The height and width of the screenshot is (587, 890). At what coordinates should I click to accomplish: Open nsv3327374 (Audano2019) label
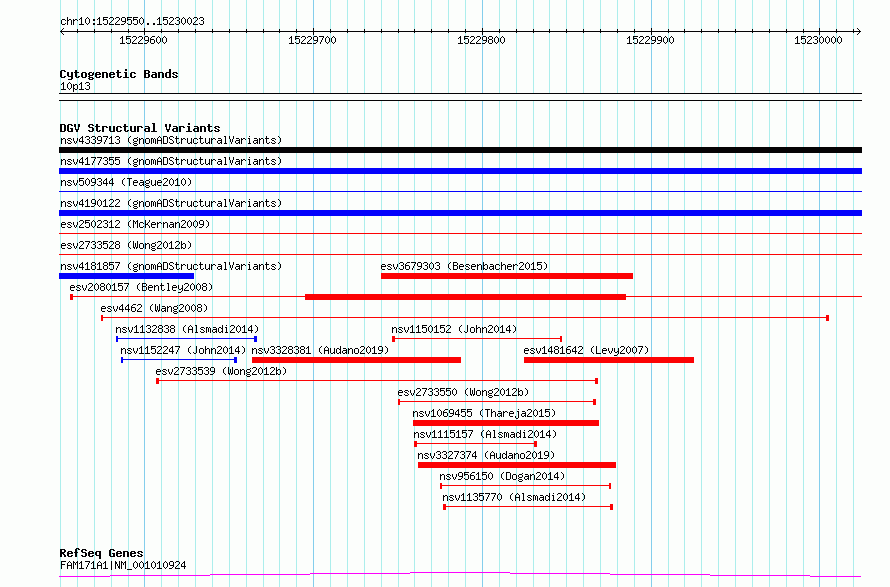[x=486, y=455]
